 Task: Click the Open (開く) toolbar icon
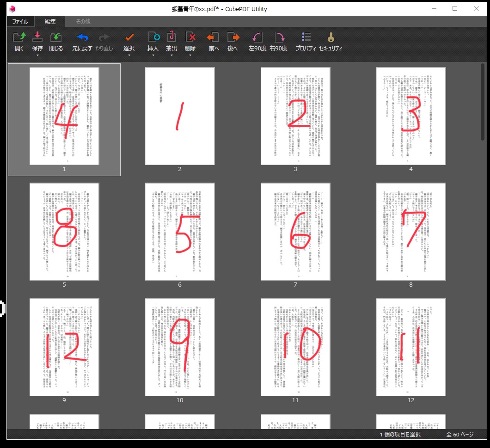19,37
